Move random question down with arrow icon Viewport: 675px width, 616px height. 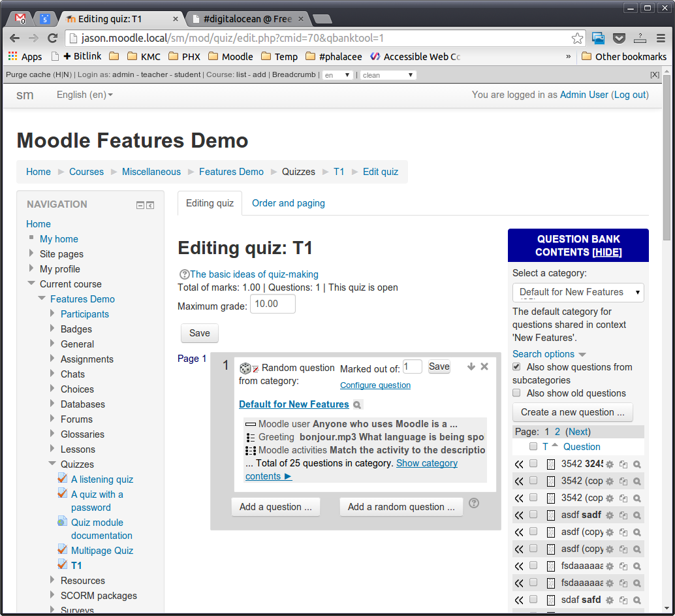[x=471, y=366]
